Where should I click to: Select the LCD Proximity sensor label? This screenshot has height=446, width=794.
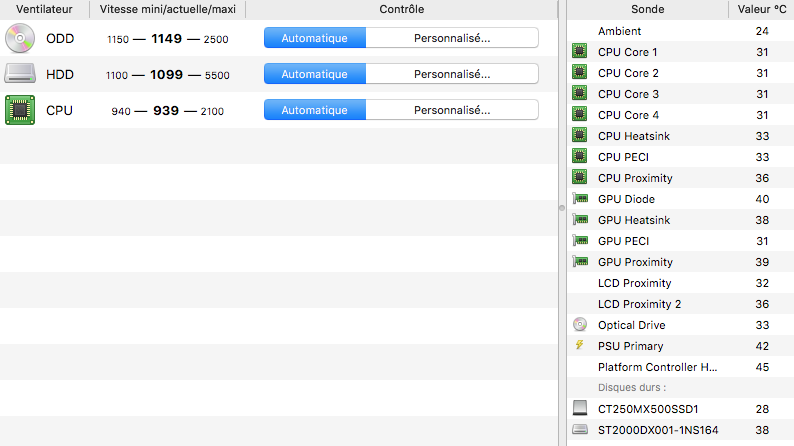tap(634, 283)
